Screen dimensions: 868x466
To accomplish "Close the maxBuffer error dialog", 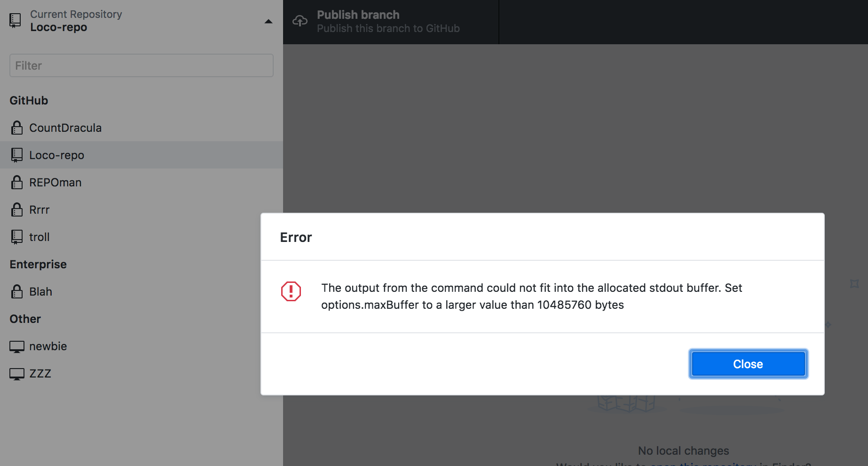I will point(748,363).
